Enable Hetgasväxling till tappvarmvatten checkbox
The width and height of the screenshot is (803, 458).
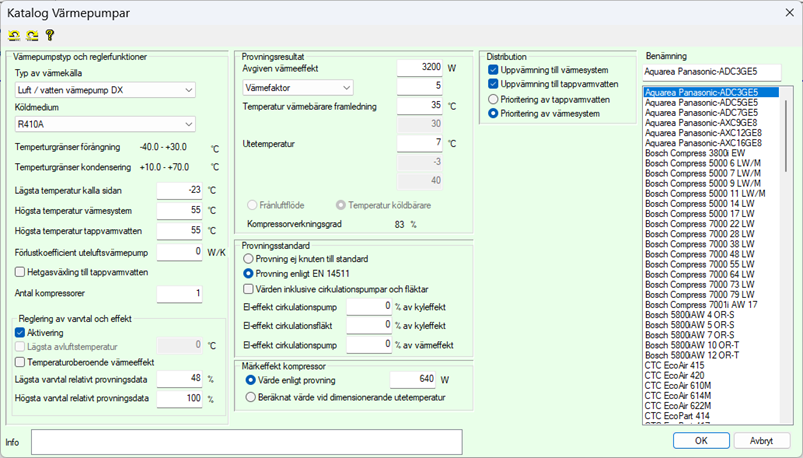click(21, 271)
